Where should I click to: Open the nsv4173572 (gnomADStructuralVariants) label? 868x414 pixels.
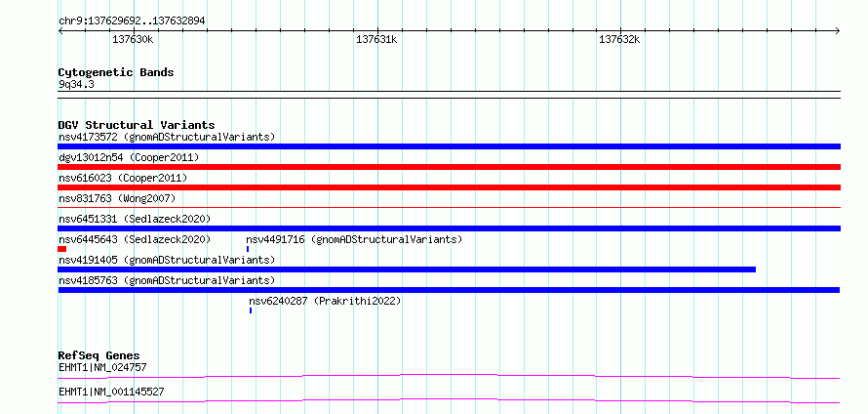[x=167, y=137]
